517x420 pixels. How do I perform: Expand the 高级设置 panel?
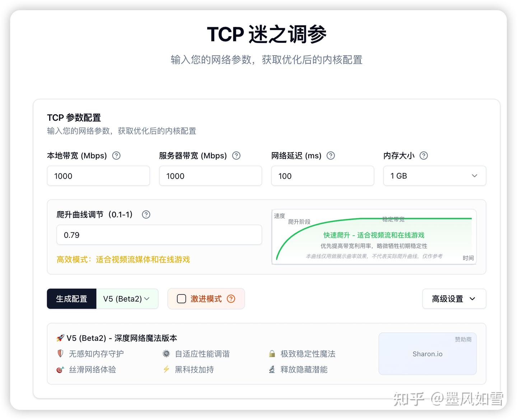[x=454, y=299]
